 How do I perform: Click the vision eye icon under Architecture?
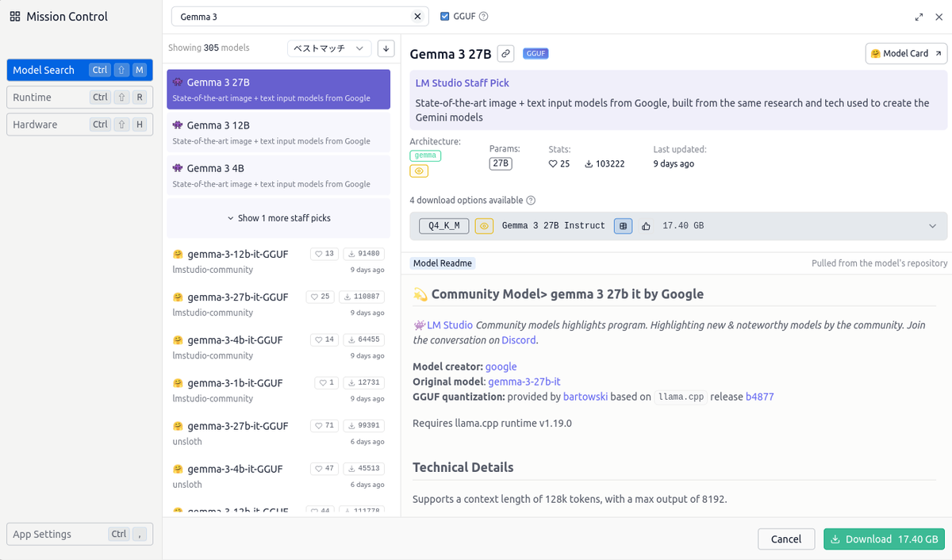(x=419, y=171)
